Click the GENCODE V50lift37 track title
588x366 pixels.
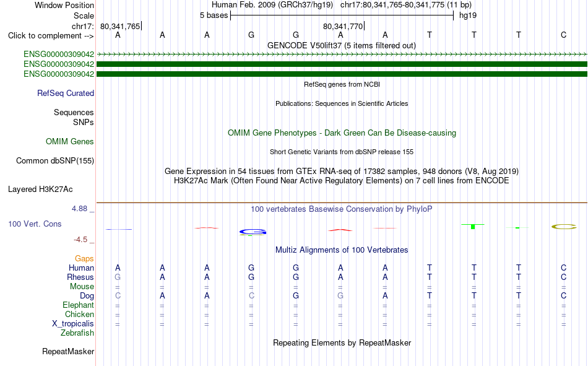tap(342, 45)
